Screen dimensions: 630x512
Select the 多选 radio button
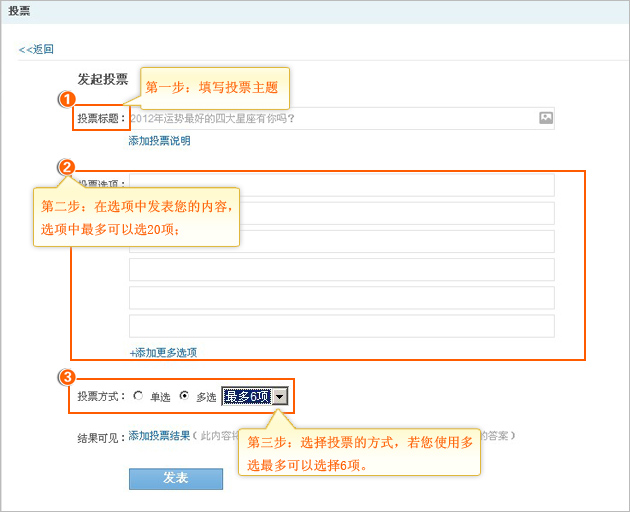click(184, 396)
